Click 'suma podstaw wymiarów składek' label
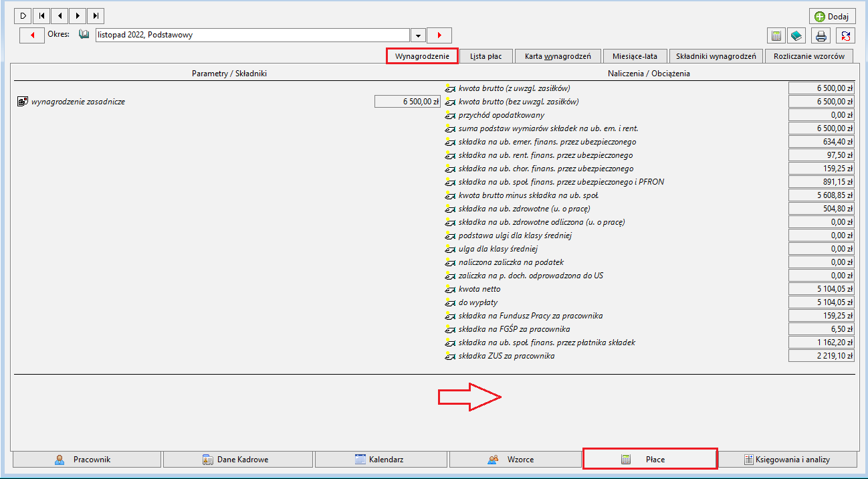868x479 pixels. [x=548, y=128]
